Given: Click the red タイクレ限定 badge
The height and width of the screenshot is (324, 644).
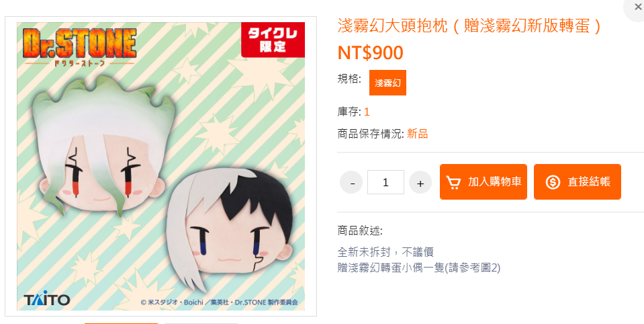Looking at the screenshot, I should click(x=273, y=40).
